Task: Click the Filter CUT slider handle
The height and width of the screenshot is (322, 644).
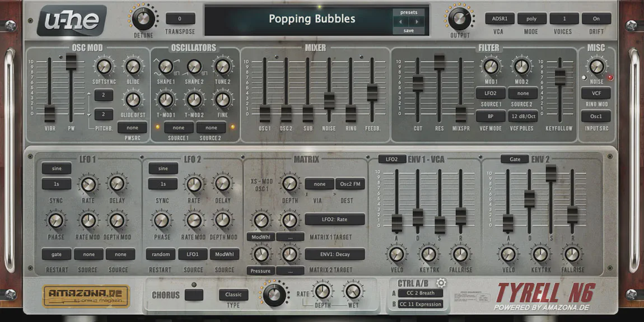Action: pos(418,83)
